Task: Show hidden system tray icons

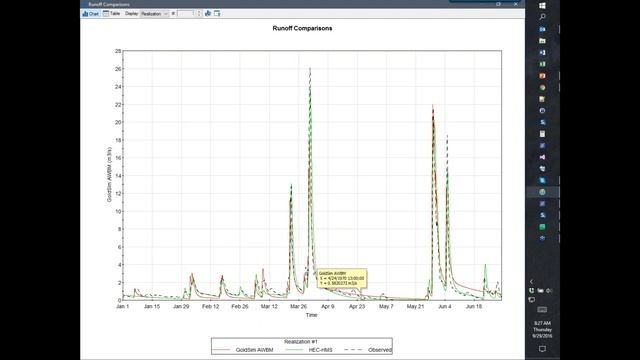Action: pyautogui.click(x=531, y=281)
